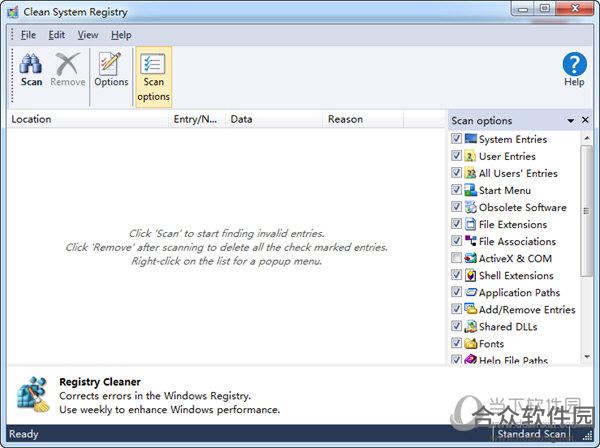Click the Standard Scan status bar entry
This screenshot has width=600, height=448.
pos(532,434)
